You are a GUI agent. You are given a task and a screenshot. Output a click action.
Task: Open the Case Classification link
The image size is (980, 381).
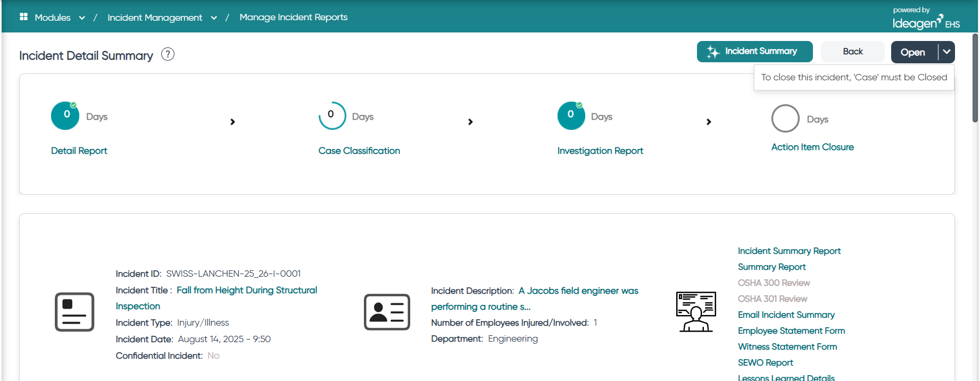359,151
